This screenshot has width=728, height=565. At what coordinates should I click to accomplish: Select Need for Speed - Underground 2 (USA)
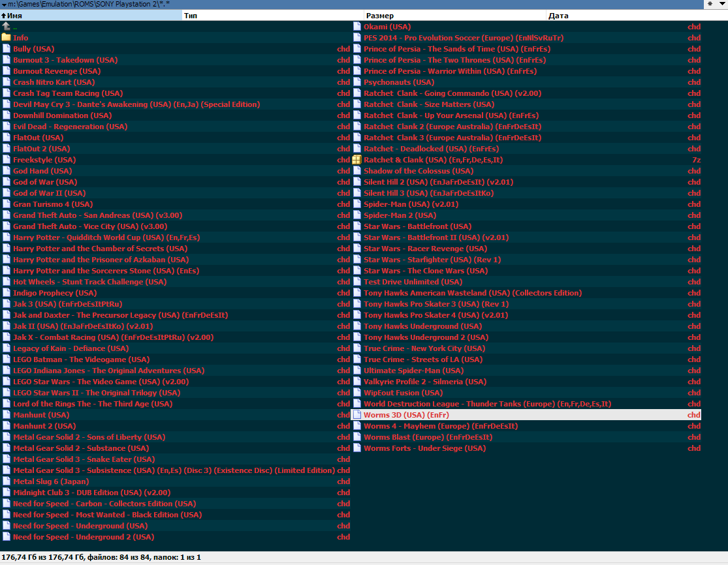click(84, 537)
